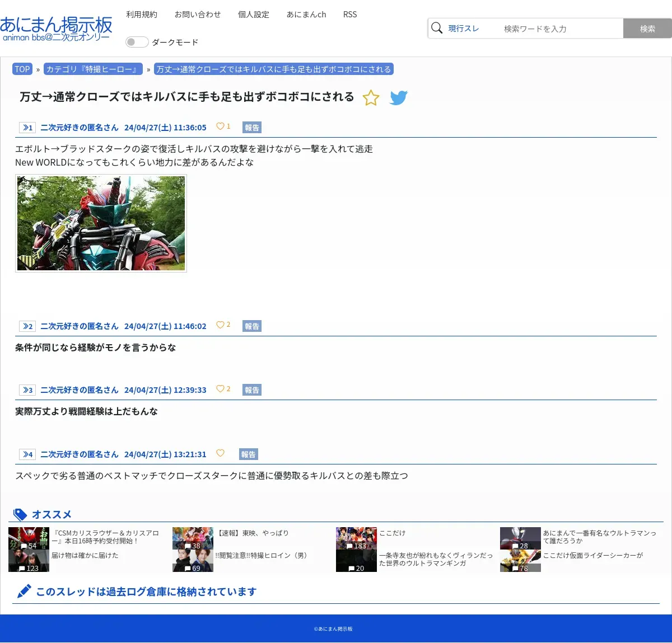The height and width of the screenshot is (643, 672).
Task: Click the search magnifier icon
Action: 437,28
